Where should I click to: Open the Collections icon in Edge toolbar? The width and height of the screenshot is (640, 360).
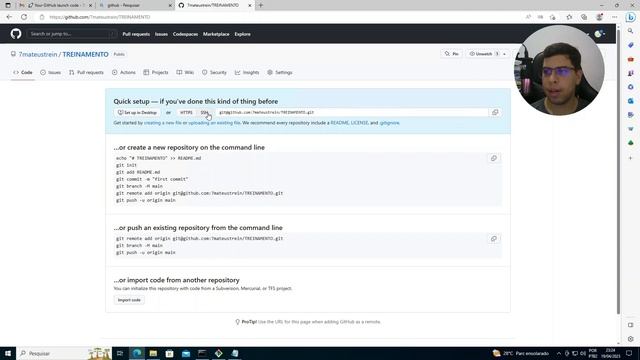pos(584,17)
